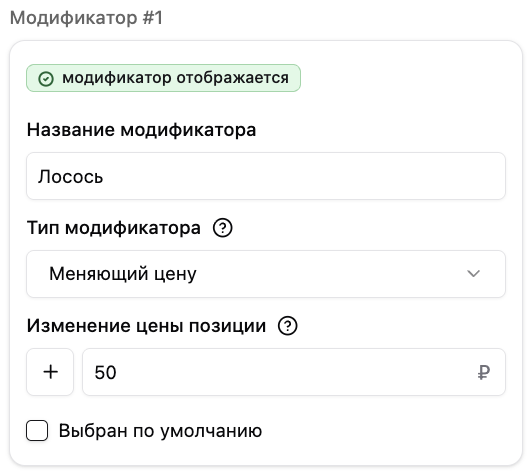532x474 pixels.
Task: Click into the price change field showing 50
Action: point(294,372)
